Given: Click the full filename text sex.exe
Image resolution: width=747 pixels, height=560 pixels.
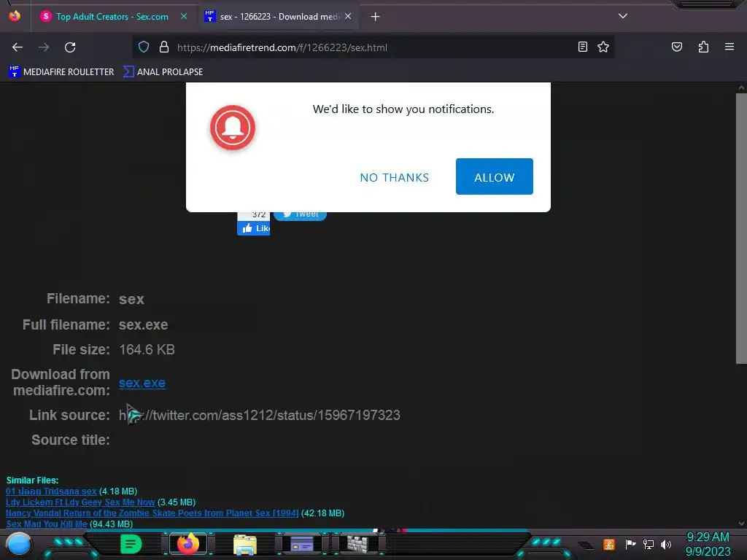Looking at the screenshot, I should point(144,324).
